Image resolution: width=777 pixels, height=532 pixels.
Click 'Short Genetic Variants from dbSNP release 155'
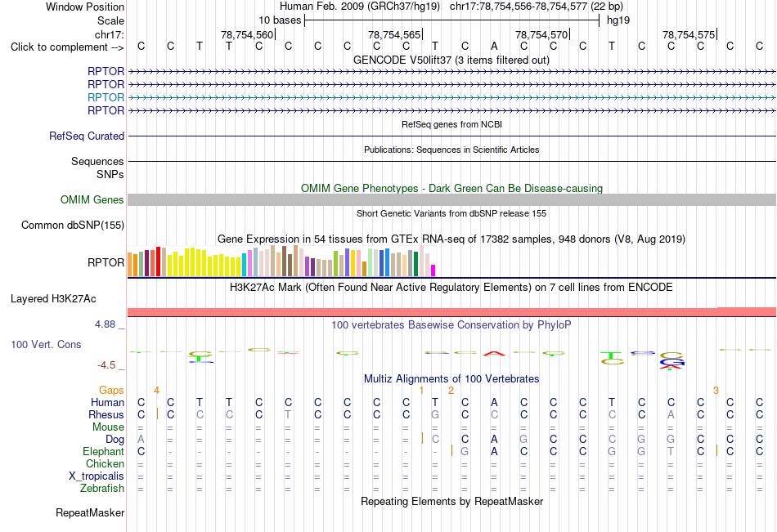451,213
